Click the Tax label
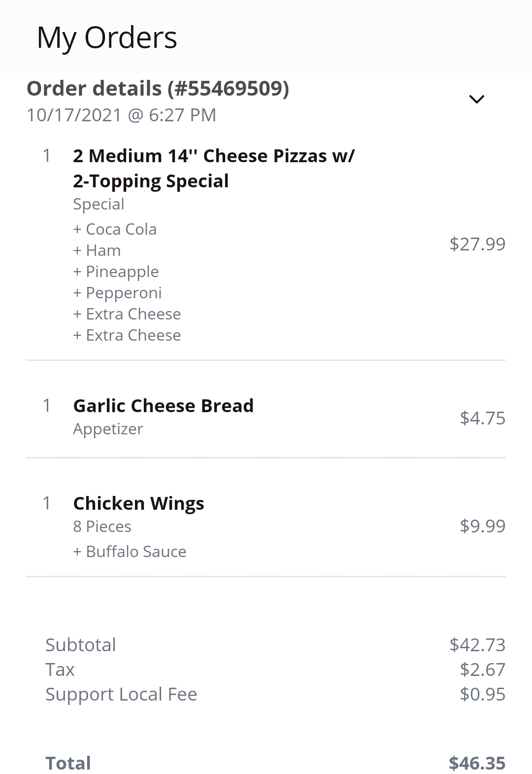532x774 pixels. tap(60, 669)
